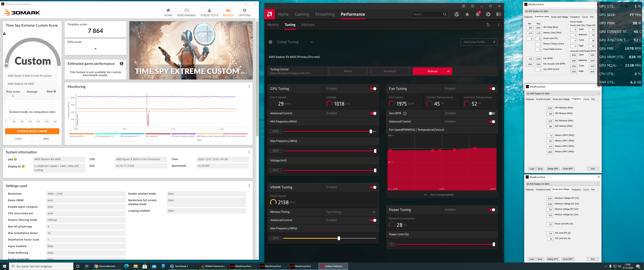Open GPU selector in middle MorePowerTool window
This screenshot has height=270, width=644.
[563, 94]
